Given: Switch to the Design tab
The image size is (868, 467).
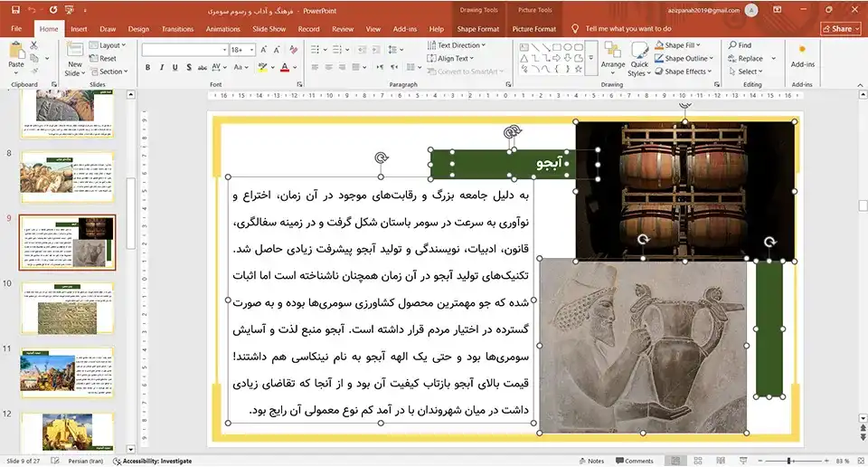Looking at the screenshot, I should click(138, 29).
